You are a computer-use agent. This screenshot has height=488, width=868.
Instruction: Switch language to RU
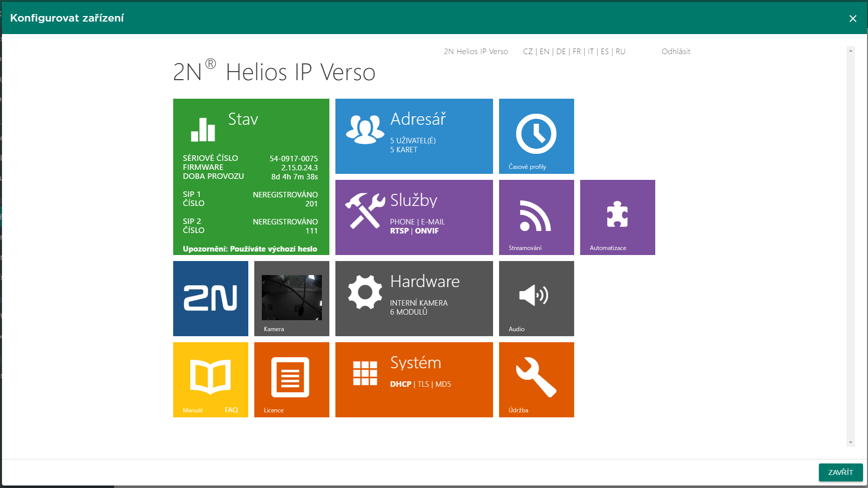[x=621, y=52]
